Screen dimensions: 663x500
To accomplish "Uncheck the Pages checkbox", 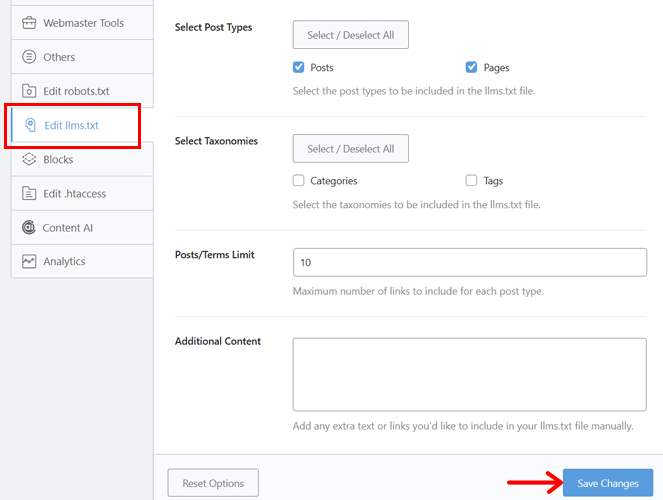I will click(471, 67).
